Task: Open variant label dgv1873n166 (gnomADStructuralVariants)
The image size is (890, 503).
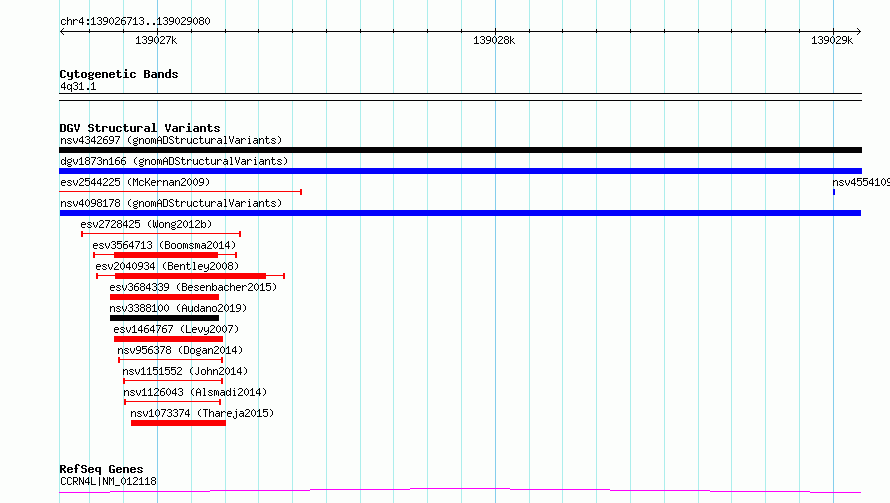Action: (x=174, y=161)
